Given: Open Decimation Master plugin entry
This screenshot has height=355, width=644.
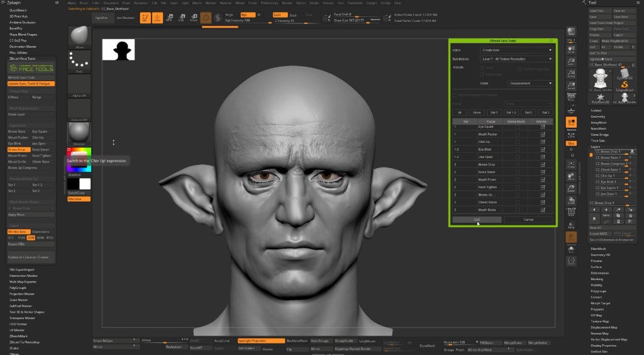Looking at the screenshot, I should (x=23, y=47).
